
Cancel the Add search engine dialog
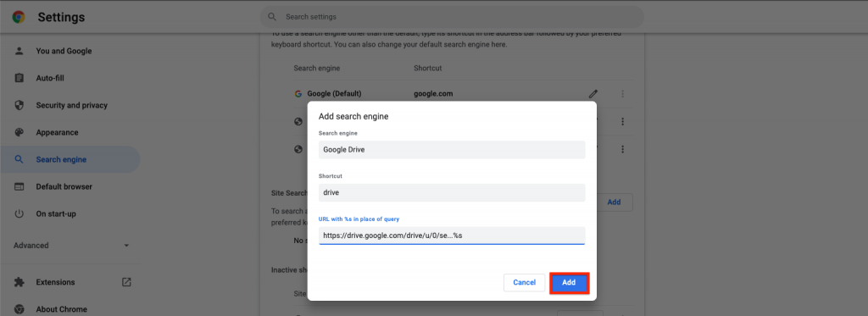[524, 283]
